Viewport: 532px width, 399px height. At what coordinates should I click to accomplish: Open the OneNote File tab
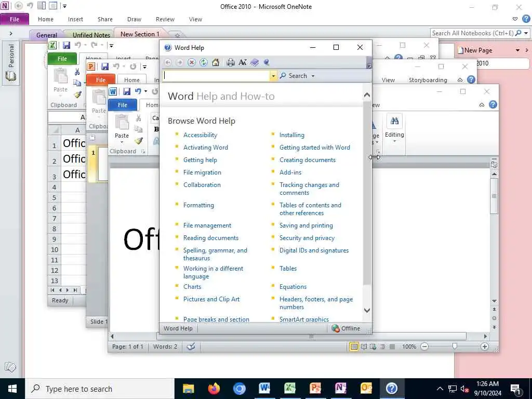click(x=15, y=19)
